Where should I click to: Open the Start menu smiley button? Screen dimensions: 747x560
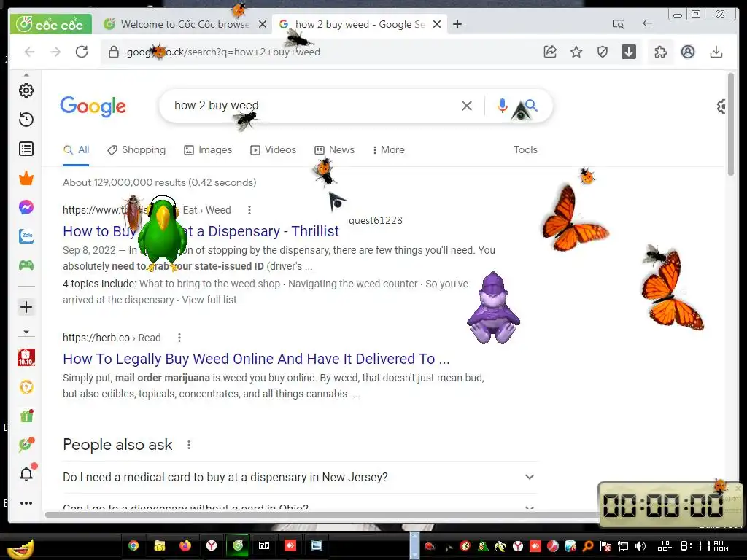[x=21, y=548]
